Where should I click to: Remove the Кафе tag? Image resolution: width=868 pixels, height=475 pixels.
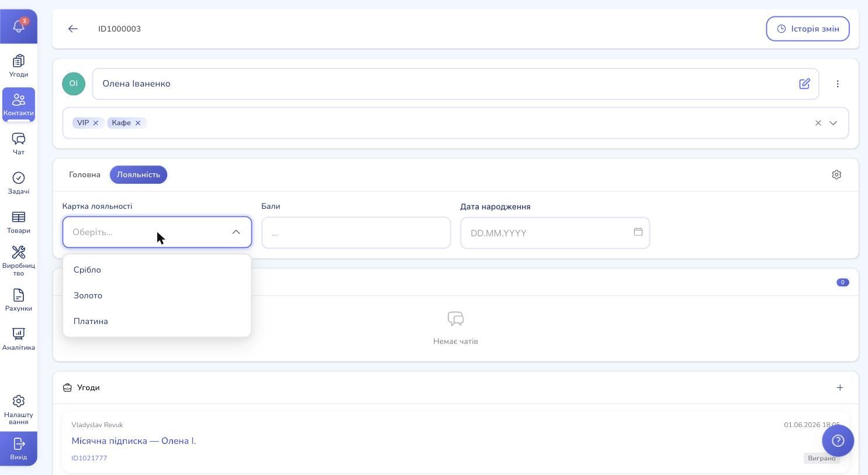[x=138, y=123]
